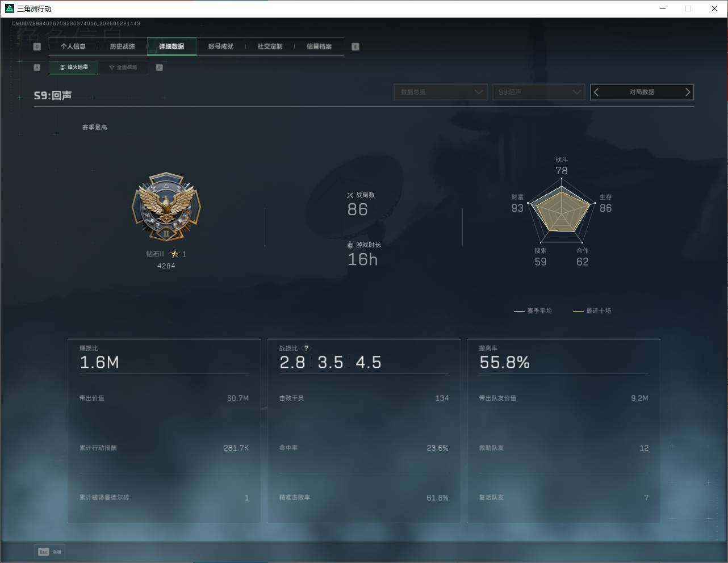Image resolution: width=728 pixels, height=563 pixels.
Task: Click the gold star next to 钻石II
Action: click(x=175, y=254)
